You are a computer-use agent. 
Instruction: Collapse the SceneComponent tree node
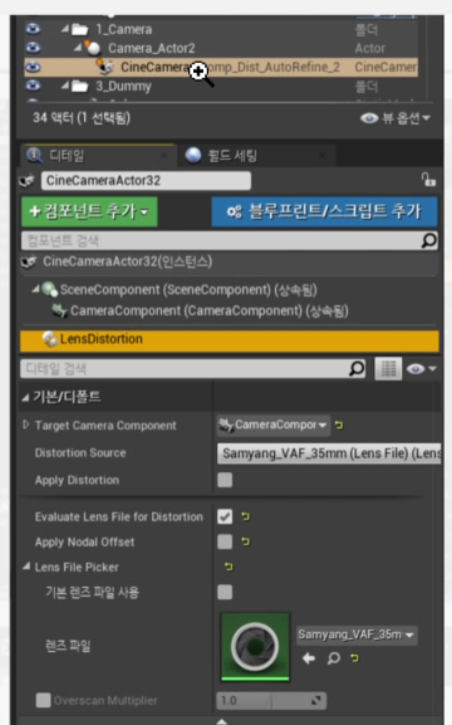[36, 290]
